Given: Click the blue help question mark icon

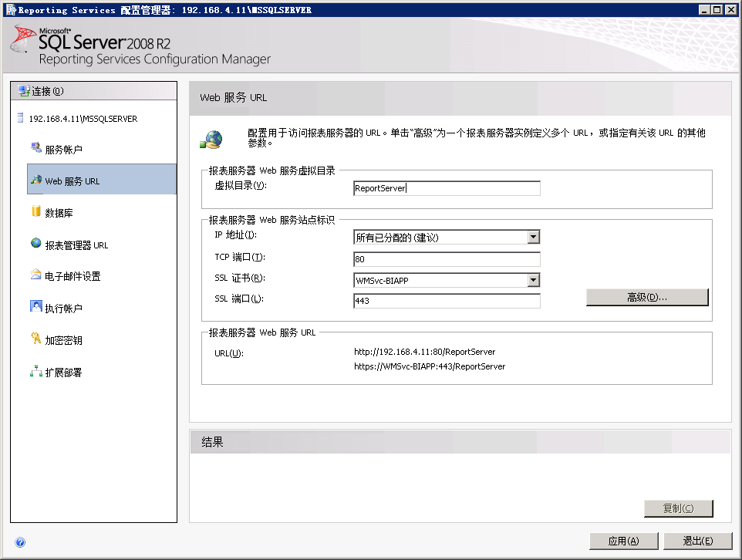Looking at the screenshot, I should (x=20, y=542).
